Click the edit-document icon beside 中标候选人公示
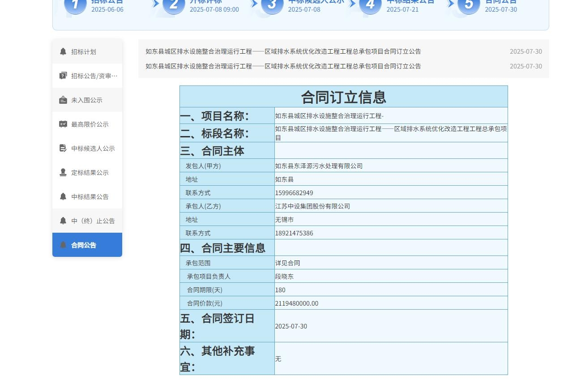 63,148
